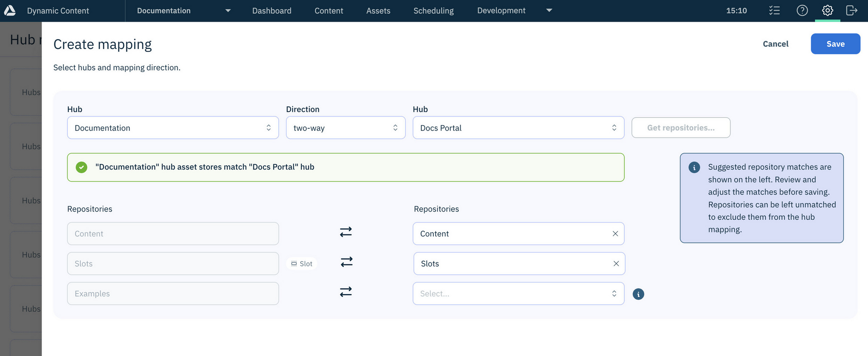Go to the Content tab
This screenshot has width=868, height=356.
[x=329, y=11]
